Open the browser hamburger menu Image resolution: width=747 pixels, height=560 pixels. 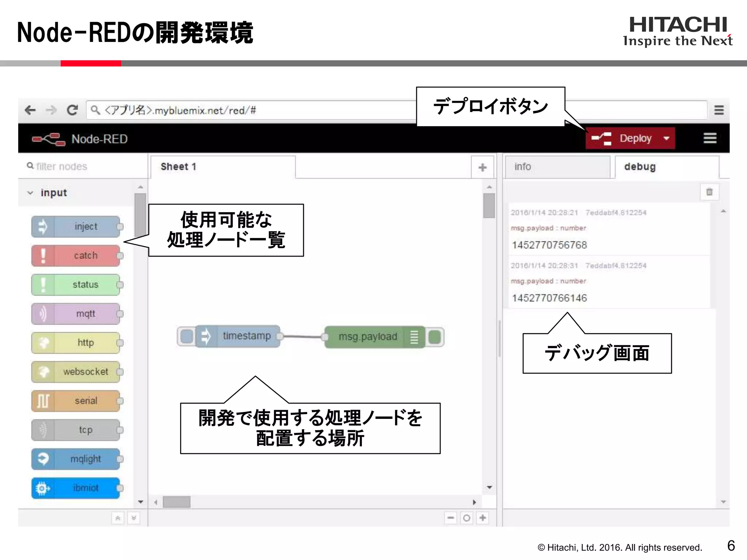[719, 110]
